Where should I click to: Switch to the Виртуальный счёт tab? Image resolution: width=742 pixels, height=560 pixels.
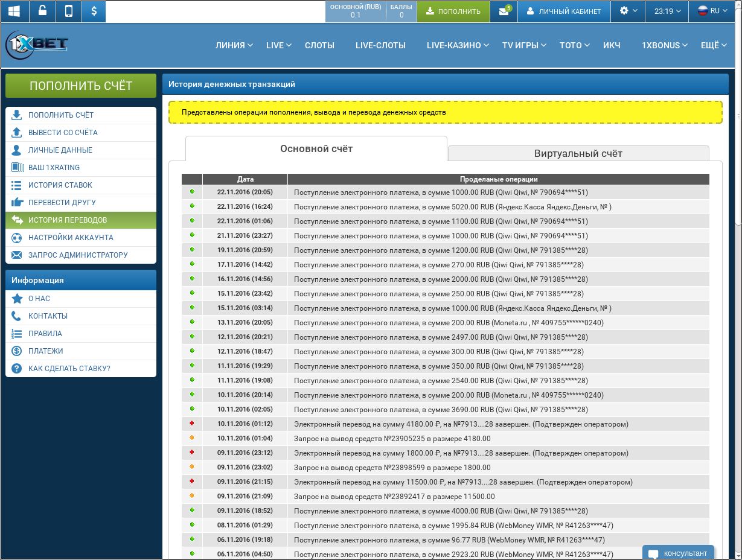point(578,153)
